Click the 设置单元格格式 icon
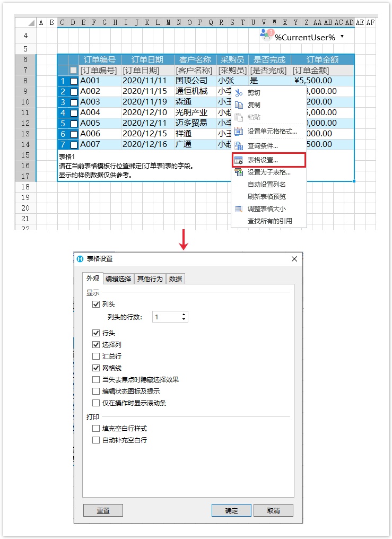The height and width of the screenshot is (539, 392). [x=239, y=131]
